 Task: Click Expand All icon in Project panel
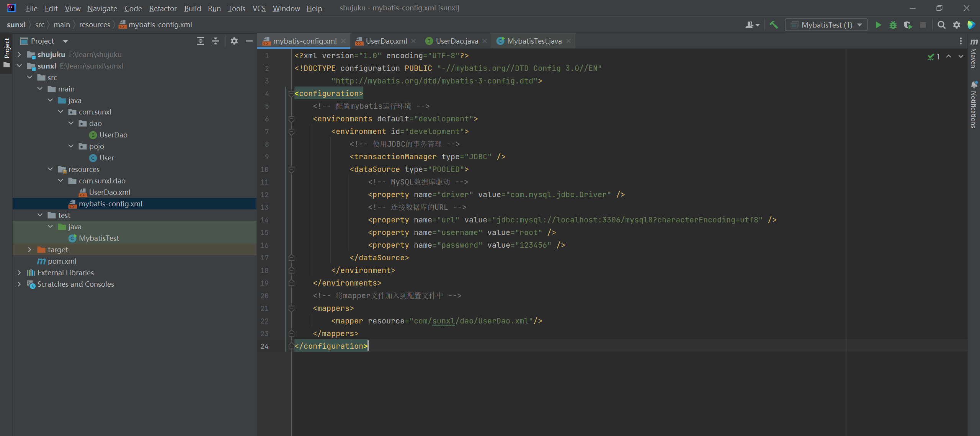pyautogui.click(x=201, y=41)
